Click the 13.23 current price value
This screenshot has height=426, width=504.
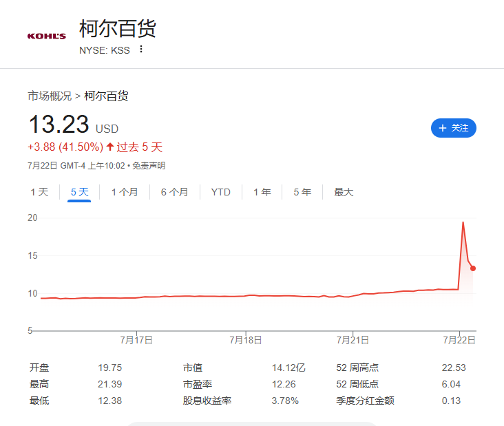pyautogui.click(x=59, y=125)
